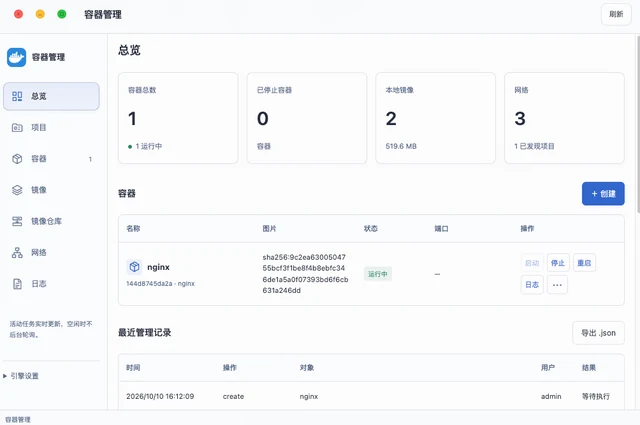Click the nginx object cell in records
The height and width of the screenshot is (425, 640).
(309, 396)
